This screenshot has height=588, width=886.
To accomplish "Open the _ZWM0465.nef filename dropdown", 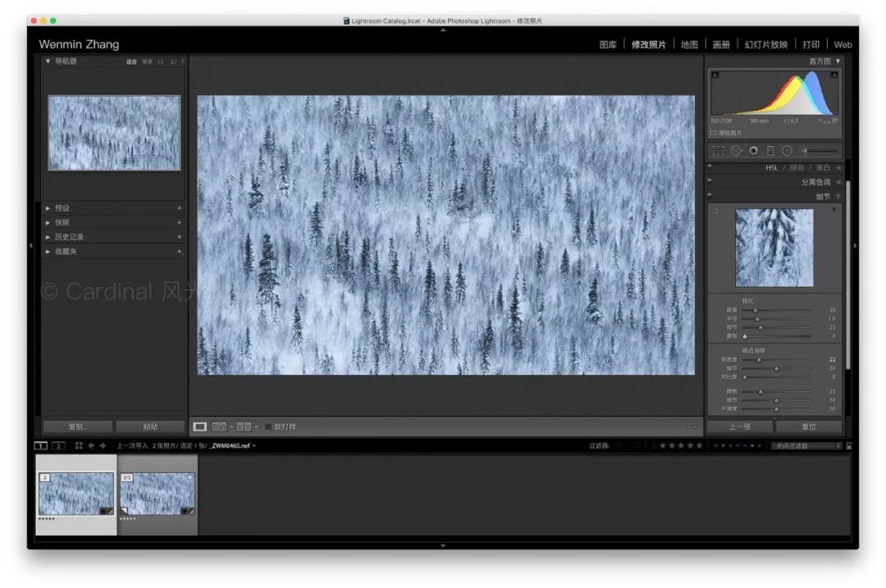I will click(233, 445).
